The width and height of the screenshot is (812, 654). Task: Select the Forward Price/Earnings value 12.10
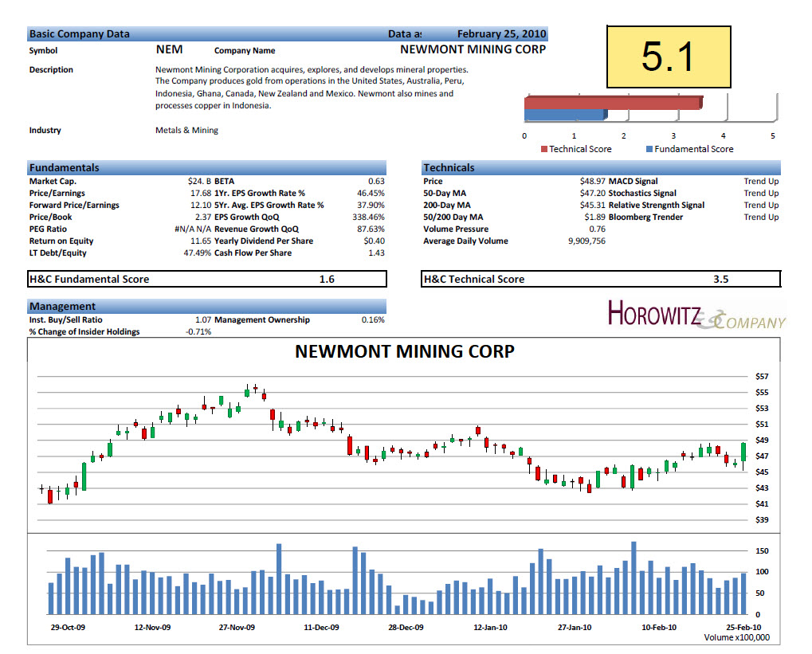coord(201,205)
